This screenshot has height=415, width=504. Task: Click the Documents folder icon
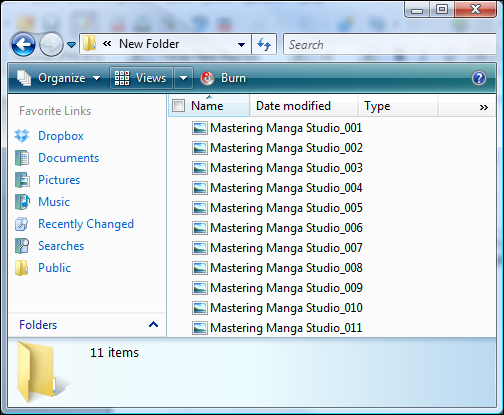tap(22, 158)
